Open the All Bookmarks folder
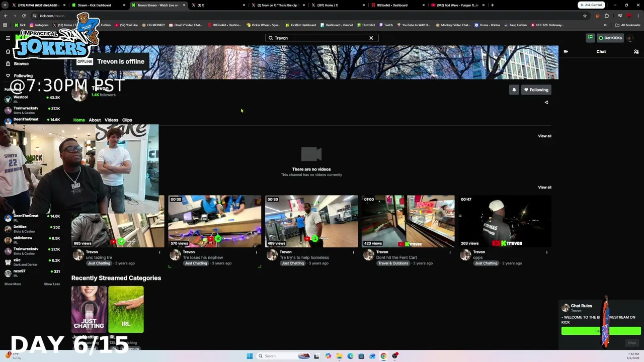The width and height of the screenshot is (644, 362). pyautogui.click(x=628, y=25)
